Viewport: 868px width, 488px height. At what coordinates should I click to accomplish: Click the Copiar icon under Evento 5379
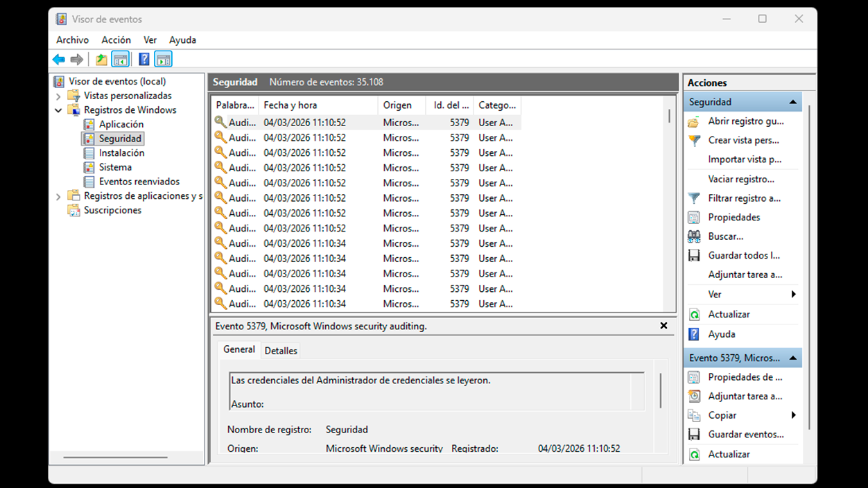tap(693, 415)
